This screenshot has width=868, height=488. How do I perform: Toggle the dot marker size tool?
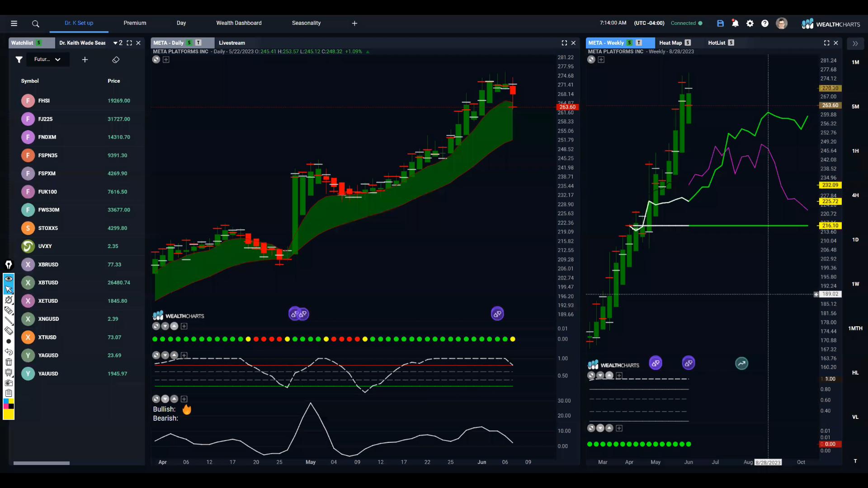click(9, 341)
